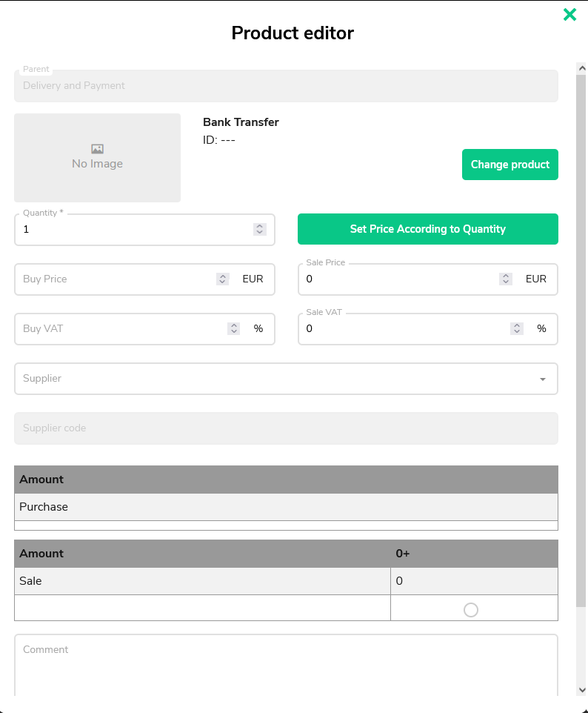Click the No Image placeholder thumbnail

[97, 158]
